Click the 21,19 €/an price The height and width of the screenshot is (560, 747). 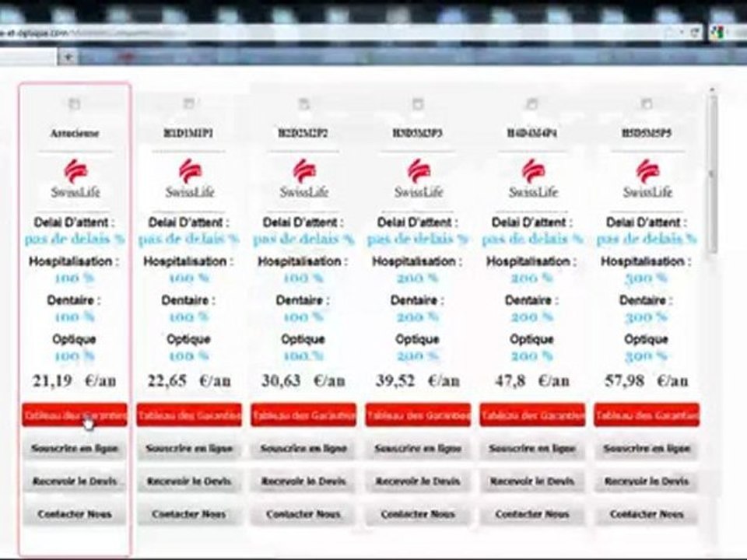75,381
